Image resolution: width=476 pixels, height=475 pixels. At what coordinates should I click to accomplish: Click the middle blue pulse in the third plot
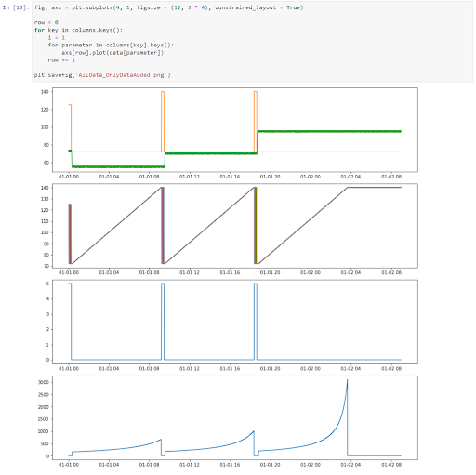pos(163,321)
